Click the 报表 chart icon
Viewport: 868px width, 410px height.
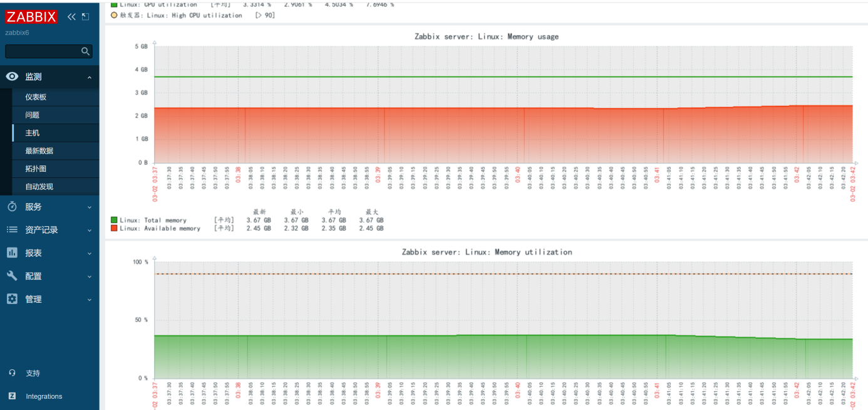pos(12,253)
